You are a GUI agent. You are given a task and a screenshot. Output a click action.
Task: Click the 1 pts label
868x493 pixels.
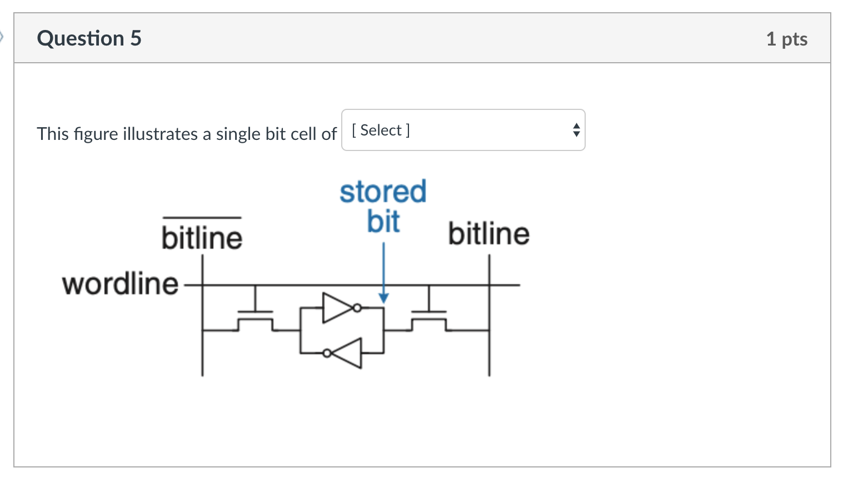(787, 38)
